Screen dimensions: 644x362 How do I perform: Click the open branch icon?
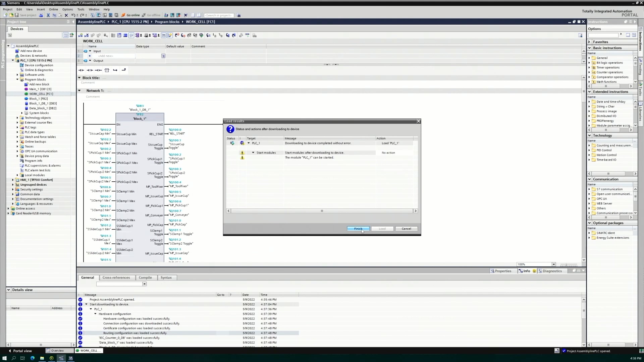point(115,70)
